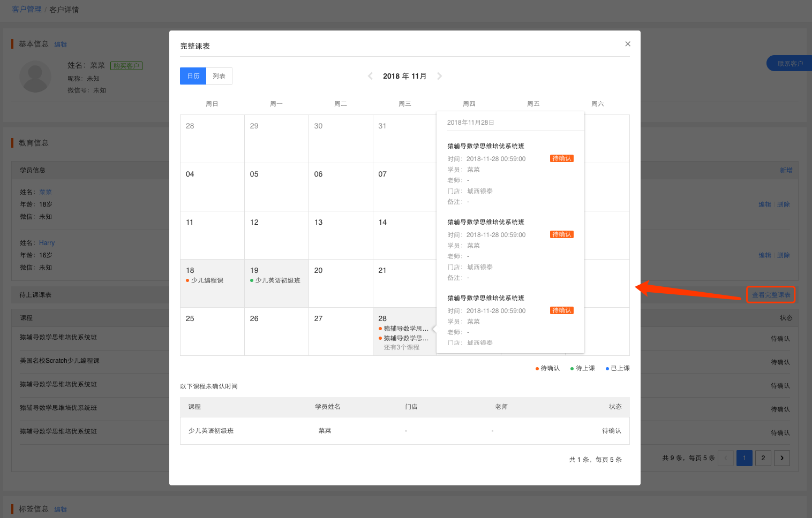Click 待确认 legend item

(x=547, y=368)
